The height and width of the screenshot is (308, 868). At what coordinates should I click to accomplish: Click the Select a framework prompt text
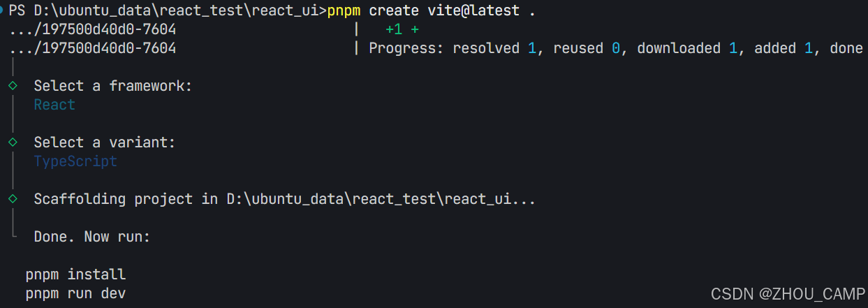[x=113, y=86]
